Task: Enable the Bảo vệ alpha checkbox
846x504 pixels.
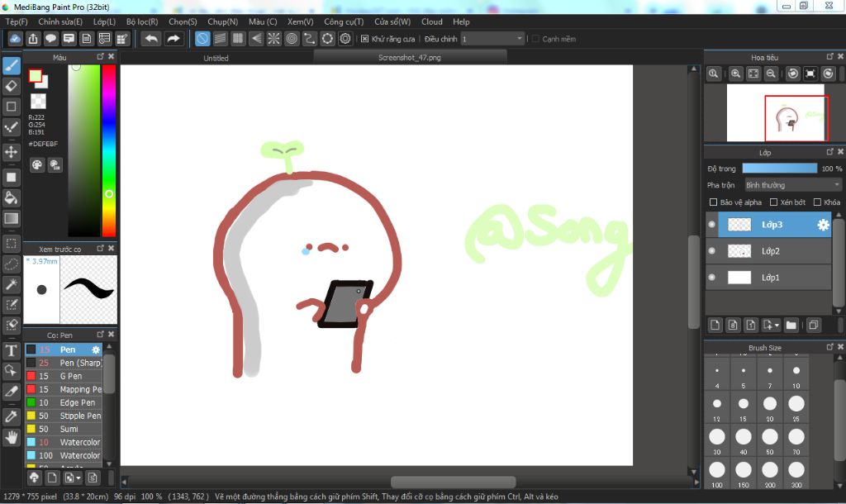Action: [x=714, y=202]
